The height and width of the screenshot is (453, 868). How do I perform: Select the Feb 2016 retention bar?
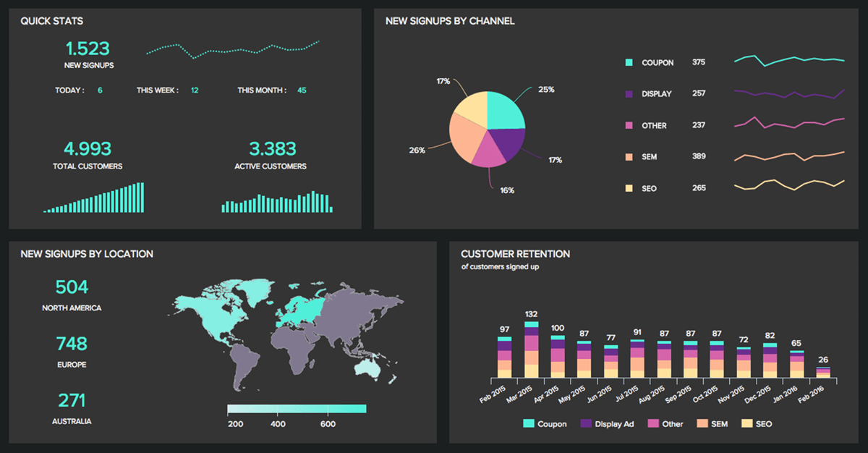(823, 372)
